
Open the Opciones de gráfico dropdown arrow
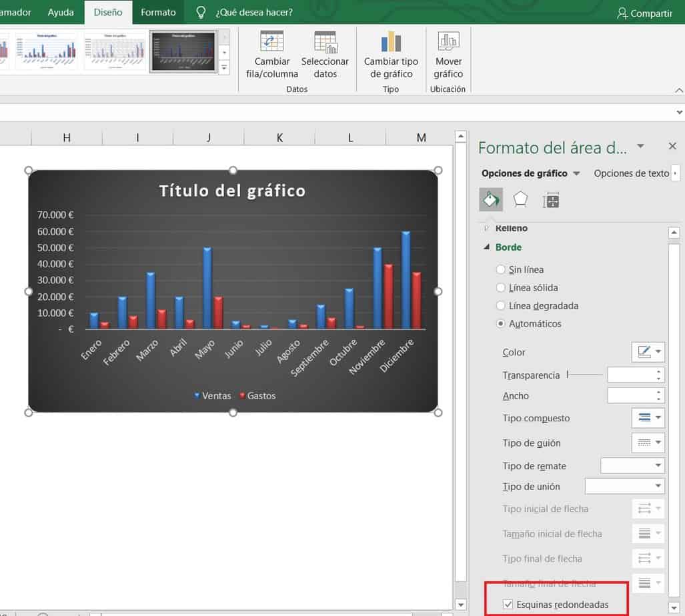576,174
